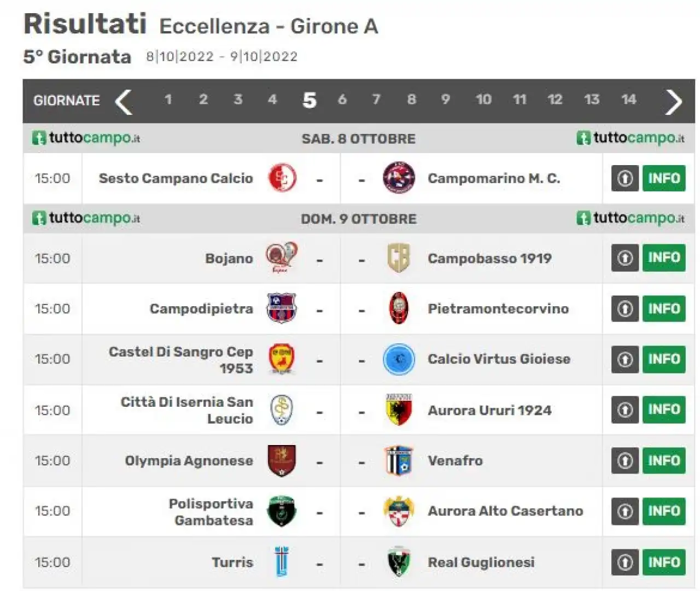Select giornata 14 in the round bar

pos(629,100)
